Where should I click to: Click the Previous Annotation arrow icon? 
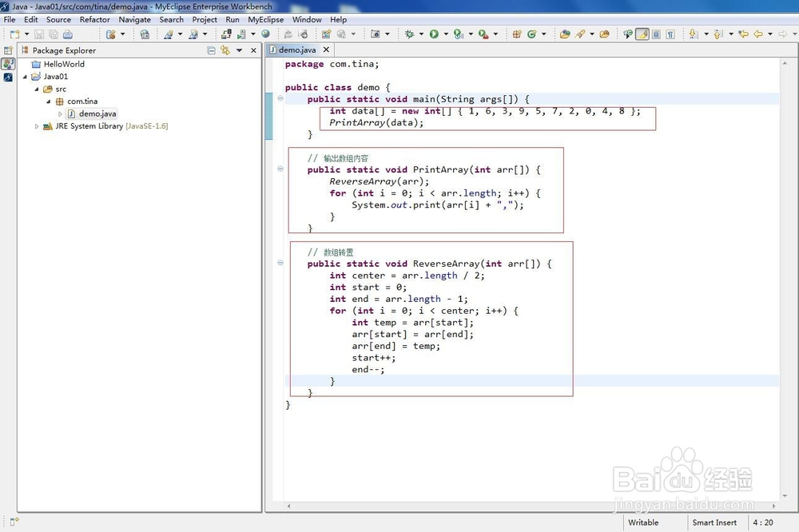pyautogui.click(x=718, y=34)
